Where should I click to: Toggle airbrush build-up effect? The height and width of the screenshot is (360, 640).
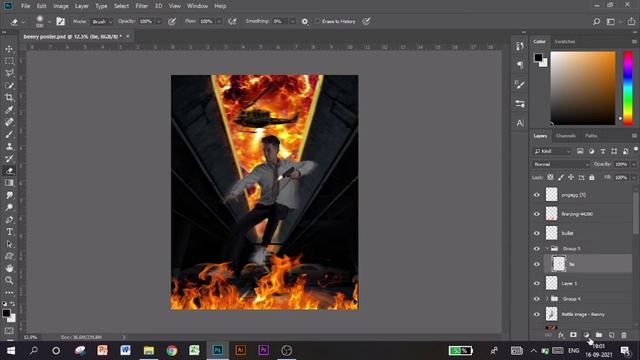click(232, 21)
